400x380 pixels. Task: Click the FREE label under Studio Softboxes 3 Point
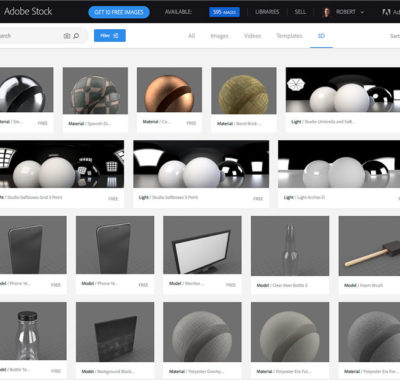coord(258,199)
